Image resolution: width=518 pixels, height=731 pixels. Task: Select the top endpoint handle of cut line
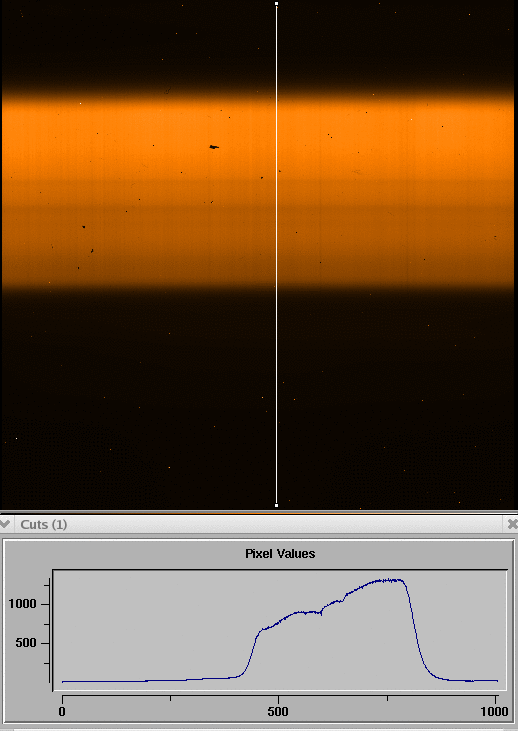(x=276, y=4)
